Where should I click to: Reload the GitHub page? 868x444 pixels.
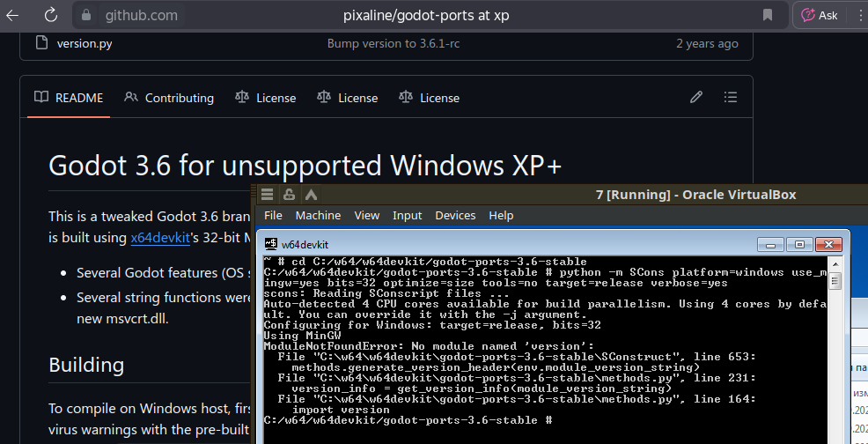pos(51,15)
